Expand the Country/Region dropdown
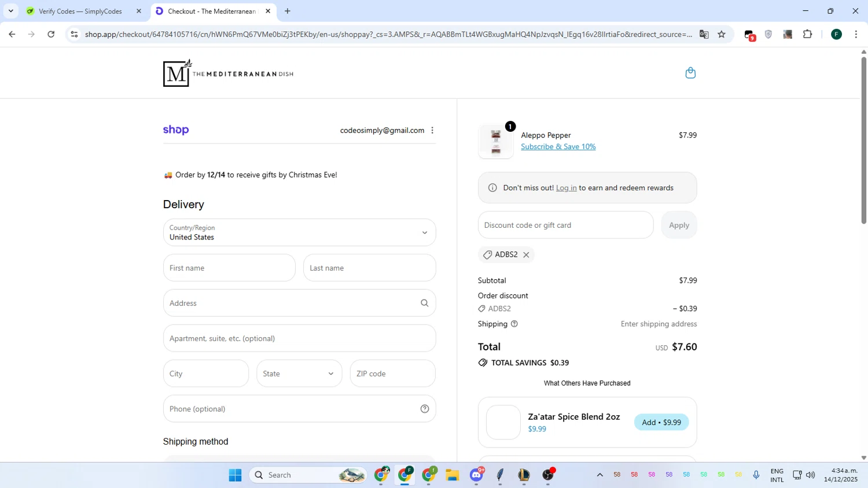This screenshot has height=488, width=868. pos(299,232)
